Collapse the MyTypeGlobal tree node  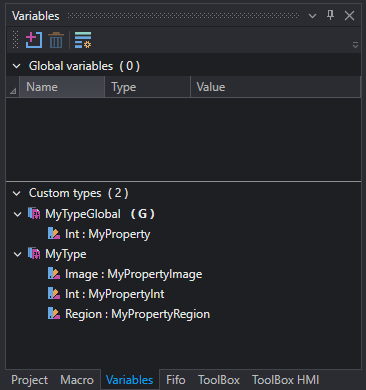pos(17,214)
